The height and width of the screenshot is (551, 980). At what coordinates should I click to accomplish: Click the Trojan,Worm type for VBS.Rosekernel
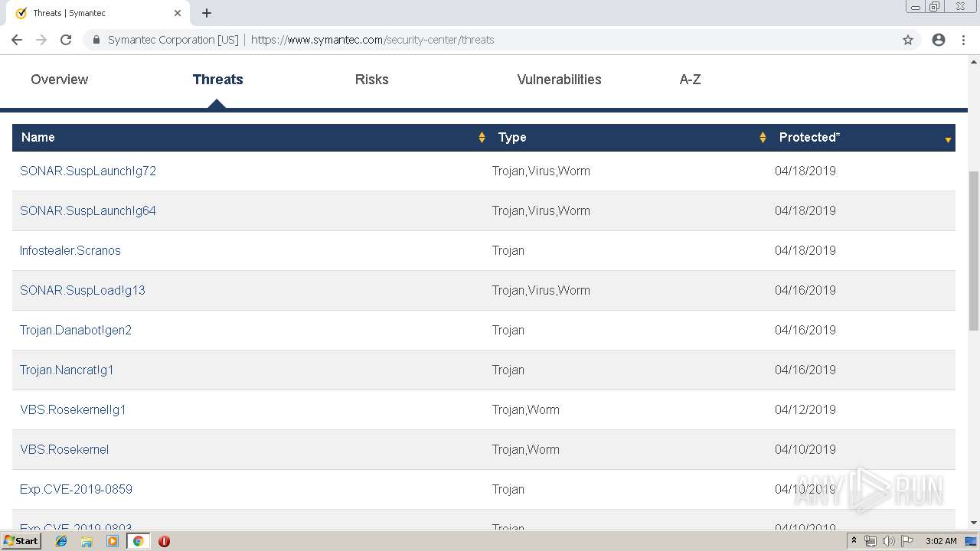(x=526, y=449)
